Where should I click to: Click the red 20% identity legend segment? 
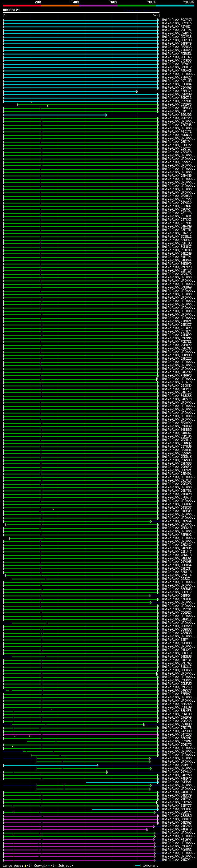(22, 6)
